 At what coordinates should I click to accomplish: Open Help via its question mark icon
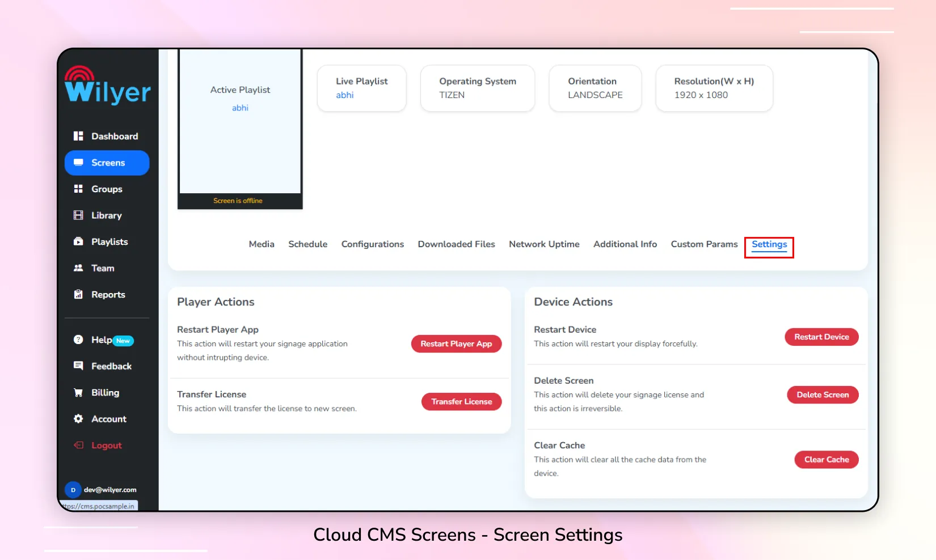(x=78, y=340)
